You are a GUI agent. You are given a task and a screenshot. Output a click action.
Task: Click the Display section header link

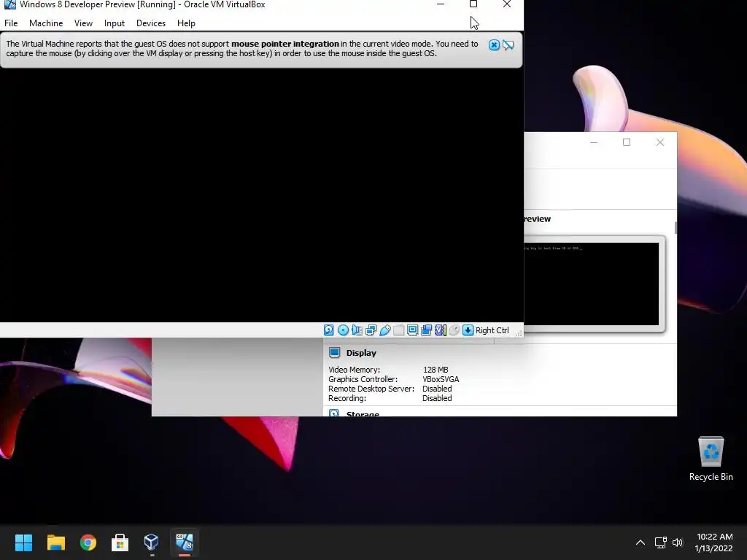(x=361, y=353)
